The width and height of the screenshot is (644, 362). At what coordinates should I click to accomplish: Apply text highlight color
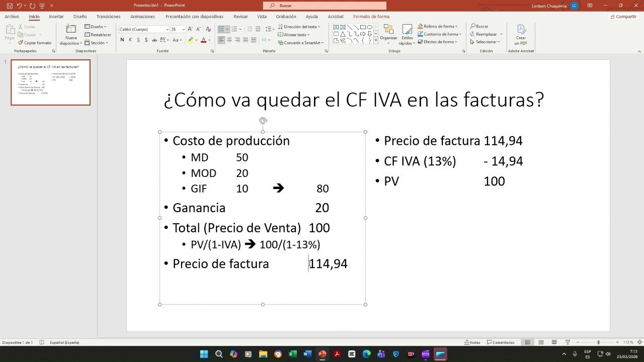tap(191, 40)
